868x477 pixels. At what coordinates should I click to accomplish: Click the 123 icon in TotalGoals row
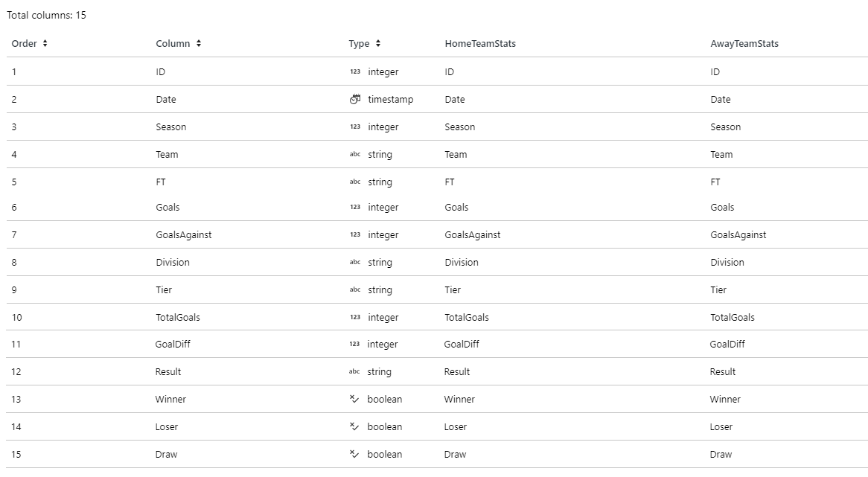click(x=355, y=318)
